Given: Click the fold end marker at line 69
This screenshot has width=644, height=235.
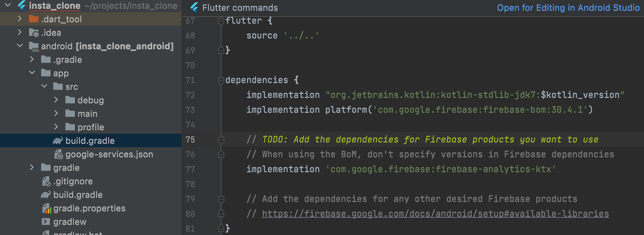Looking at the screenshot, I should click(221, 50).
